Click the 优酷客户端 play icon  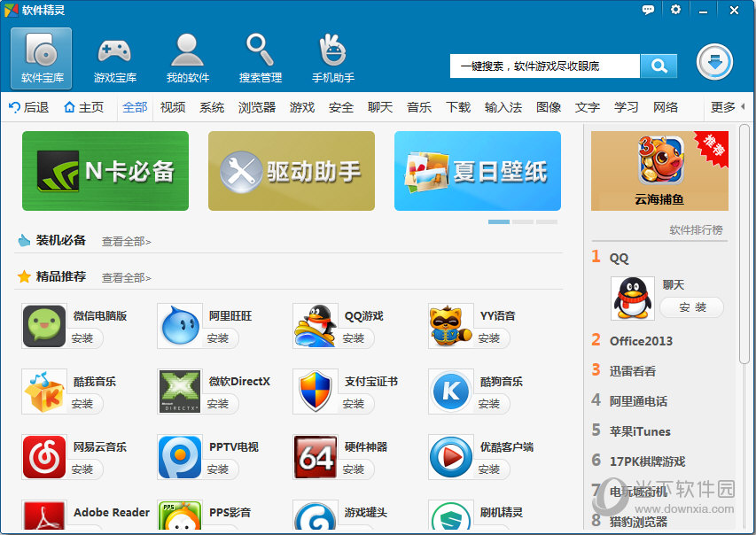click(x=451, y=457)
